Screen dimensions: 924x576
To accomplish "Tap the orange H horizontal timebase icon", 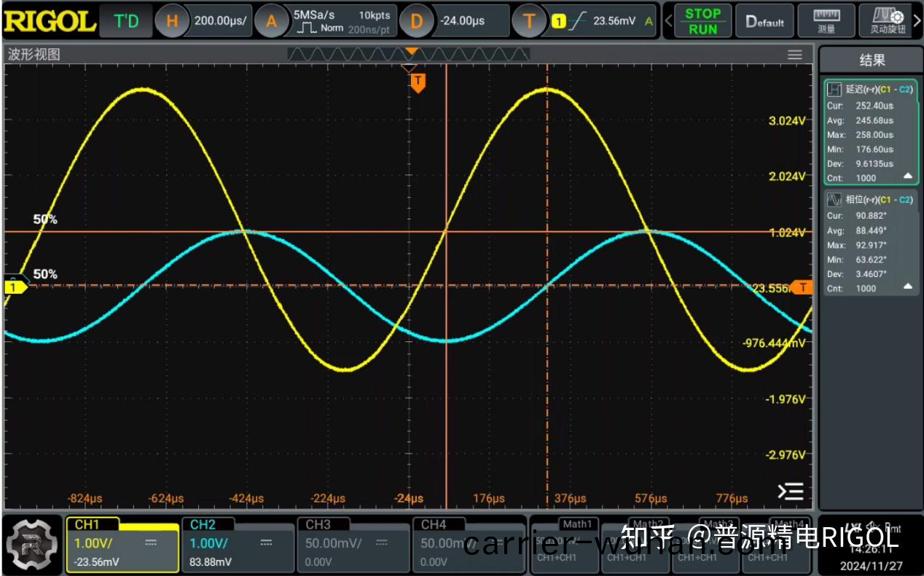I will click(172, 21).
